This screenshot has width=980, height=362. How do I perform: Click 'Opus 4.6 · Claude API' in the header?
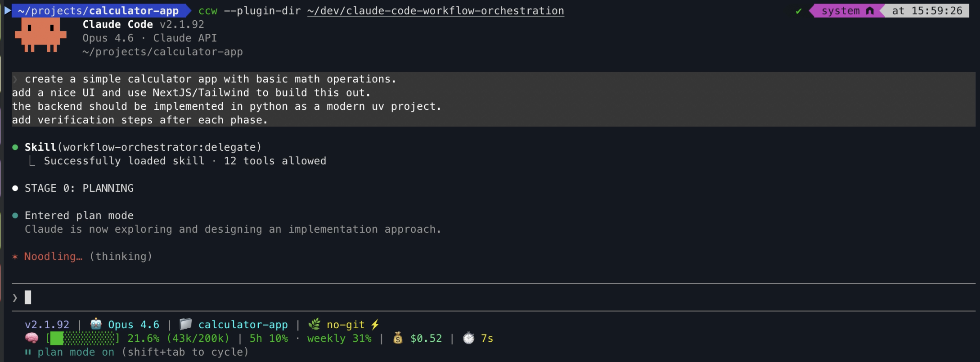[x=150, y=38]
